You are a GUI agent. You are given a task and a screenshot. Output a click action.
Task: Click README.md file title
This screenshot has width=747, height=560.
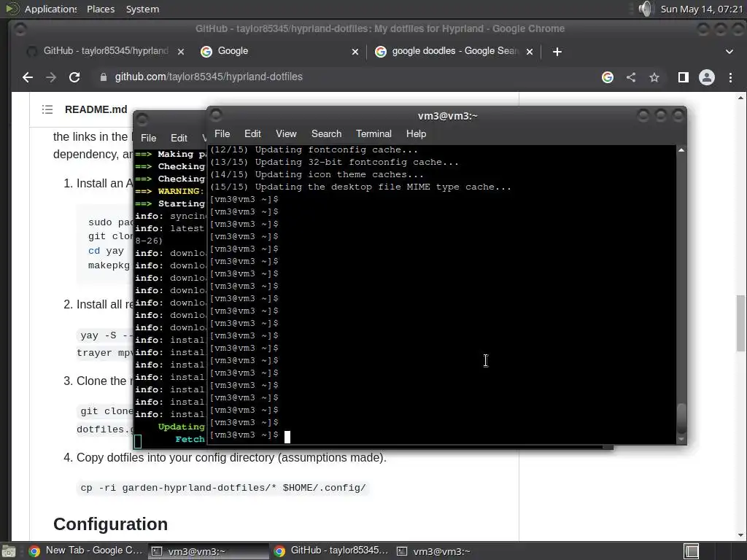click(x=96, y=109)
